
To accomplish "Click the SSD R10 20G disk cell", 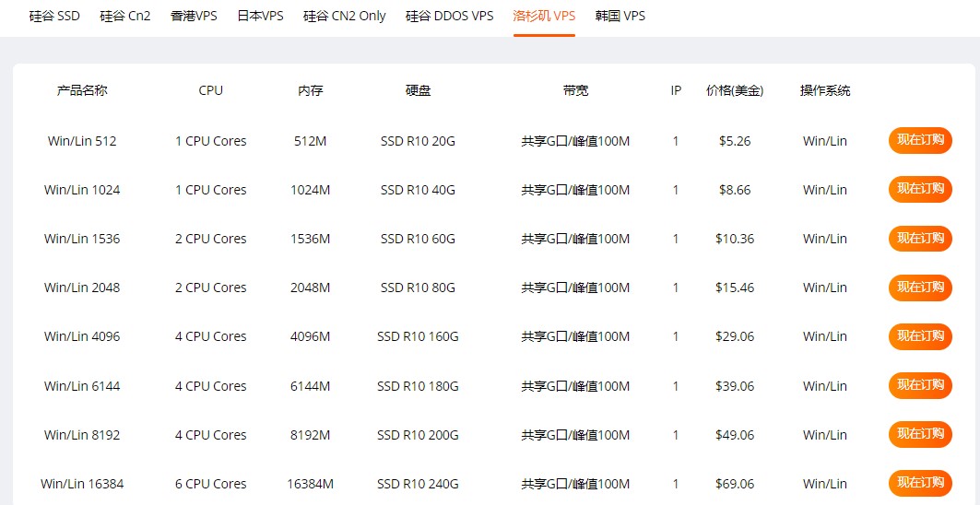I will pyautogui.click(x=418, y=141).
